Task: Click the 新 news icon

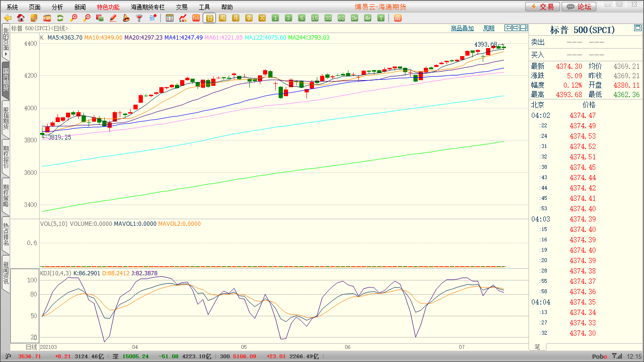Action: pos(152,18)
